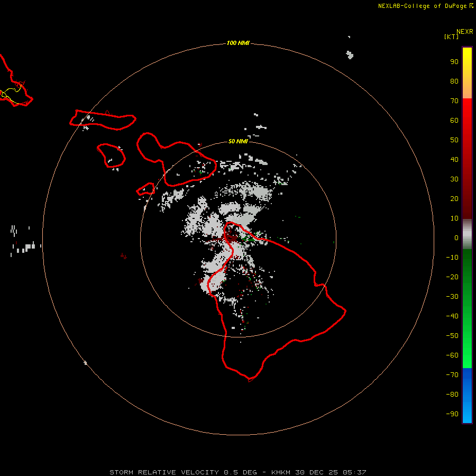Click the blue bottom segment of color bar
Image resolution: width=476 pixels, height=476 pixels.
pos(467,396)
